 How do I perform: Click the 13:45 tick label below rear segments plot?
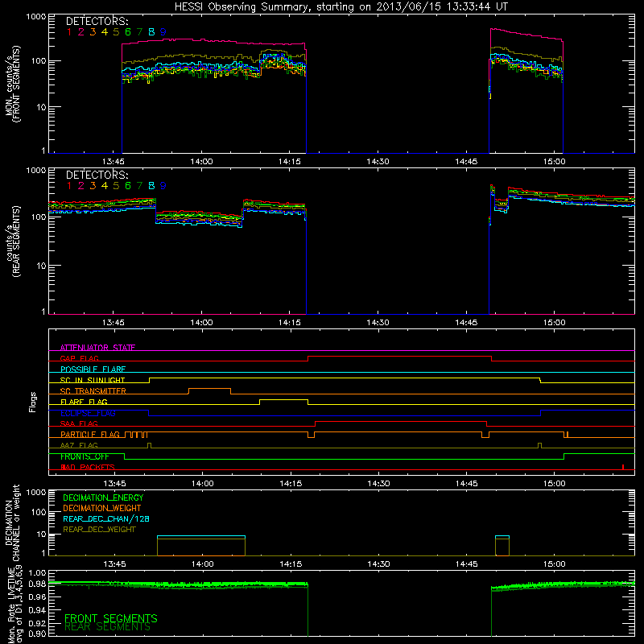coord(114,323)
